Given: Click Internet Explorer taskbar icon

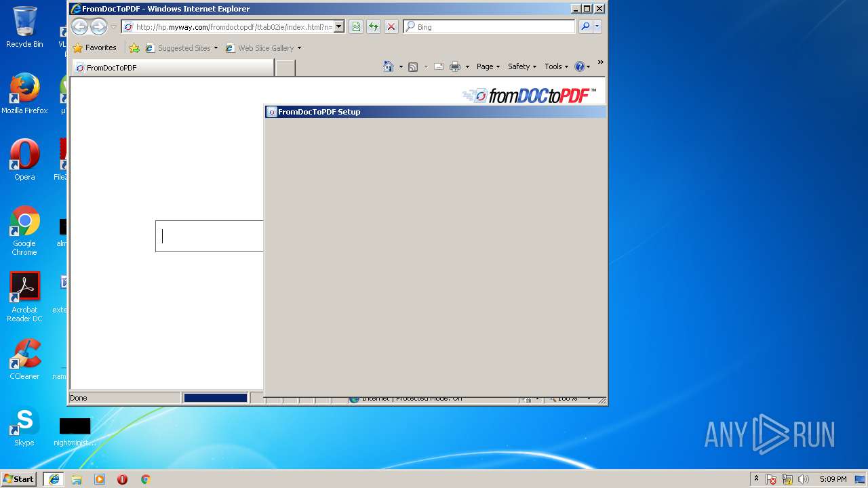Looking at the screenshot, I should tap(54, 479).
